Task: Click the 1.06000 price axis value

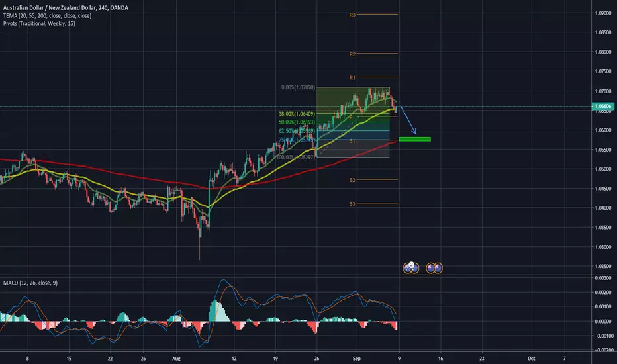Action: [603, 130]
